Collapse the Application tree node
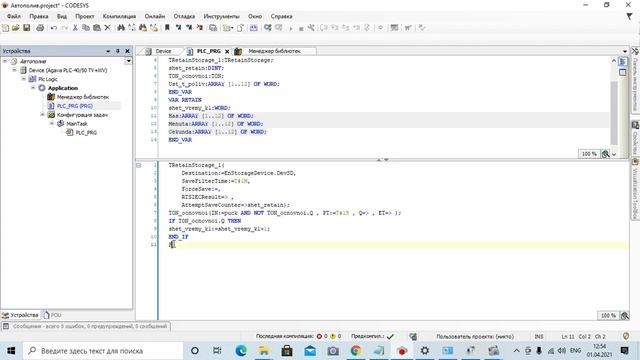Screen dimensions: 640x360 coord(33,88)
